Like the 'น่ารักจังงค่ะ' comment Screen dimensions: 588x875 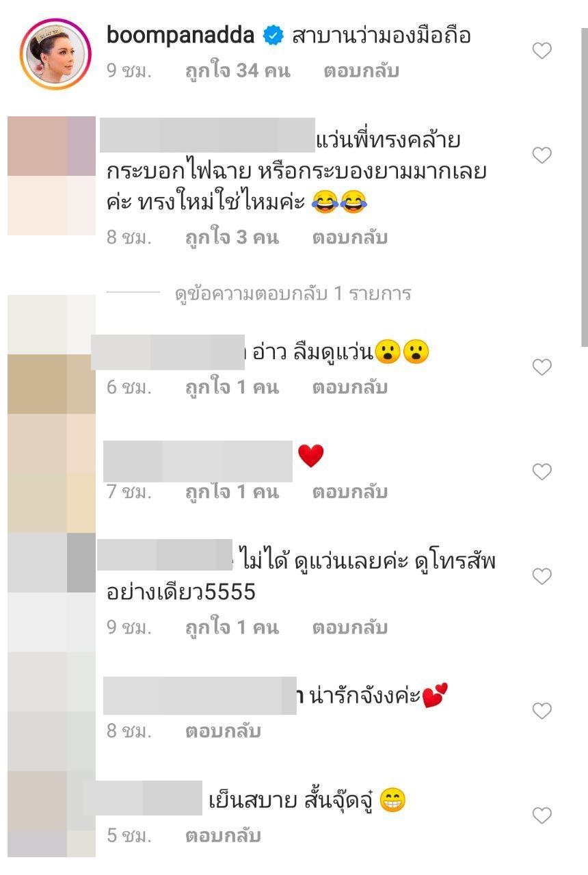click(x=542, y=711)
